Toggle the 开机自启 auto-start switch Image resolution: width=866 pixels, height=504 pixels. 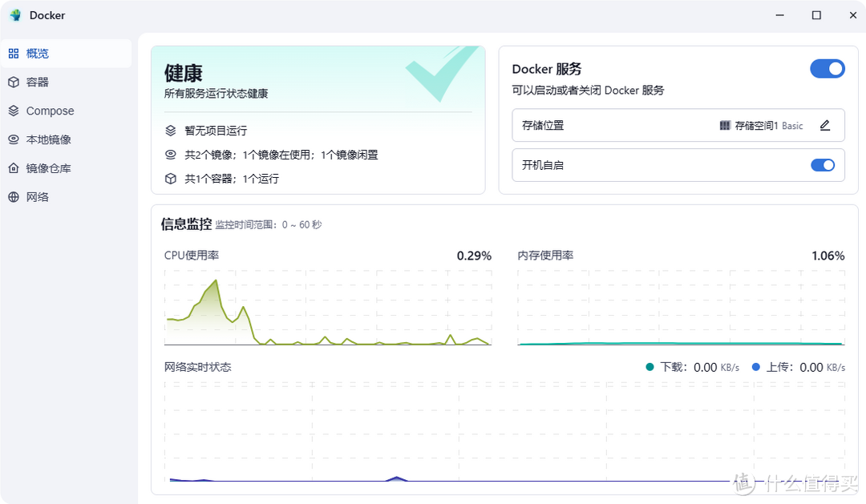tap(823, 165)
